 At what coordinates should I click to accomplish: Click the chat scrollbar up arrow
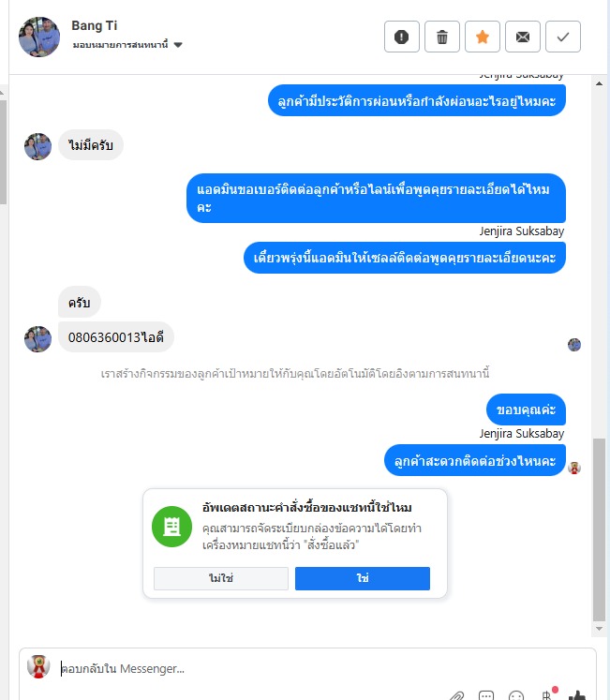[600, 83]
